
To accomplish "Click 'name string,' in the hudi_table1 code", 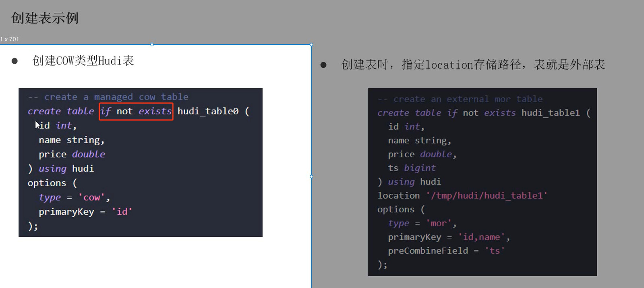I will pyautogui.click(x=419, y=141).
